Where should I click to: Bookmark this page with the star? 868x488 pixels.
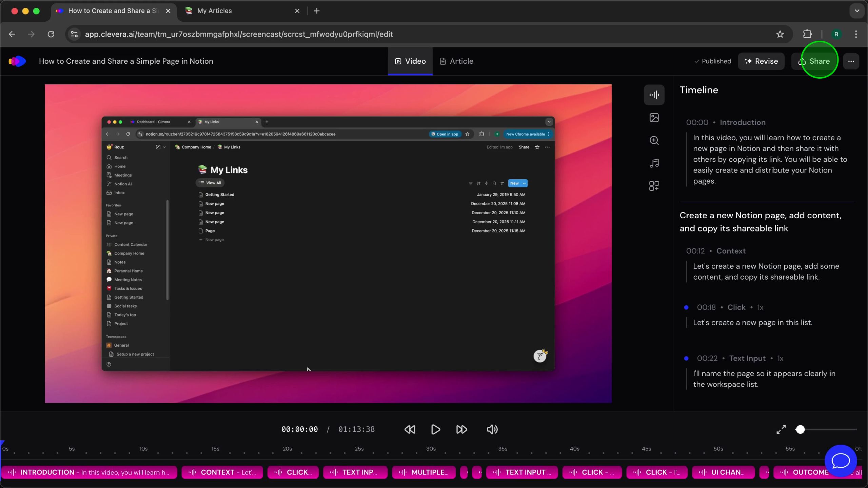[780, 34]
